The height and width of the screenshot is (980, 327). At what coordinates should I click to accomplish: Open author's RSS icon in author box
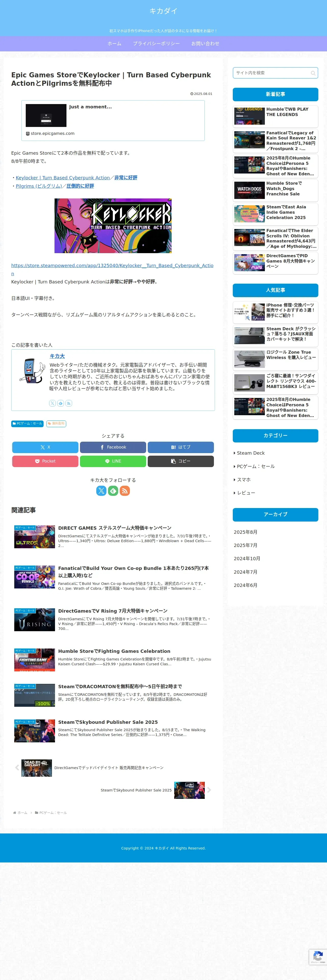coord(69,403)
